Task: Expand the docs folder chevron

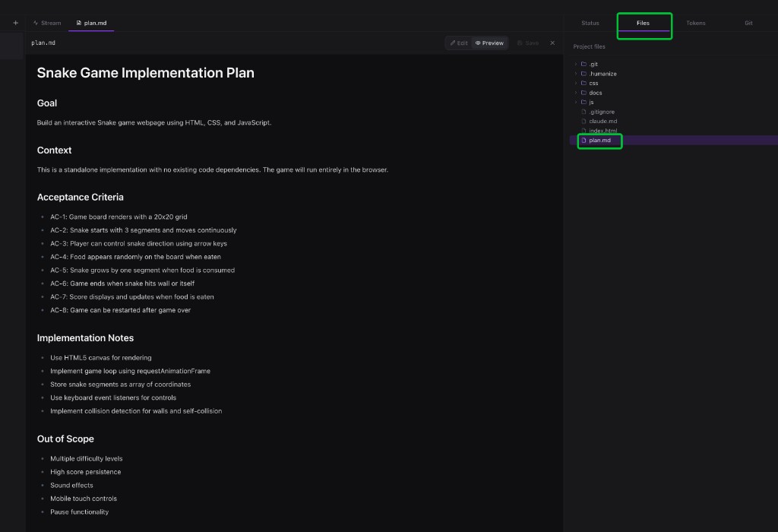Action: tap(576, 93)
